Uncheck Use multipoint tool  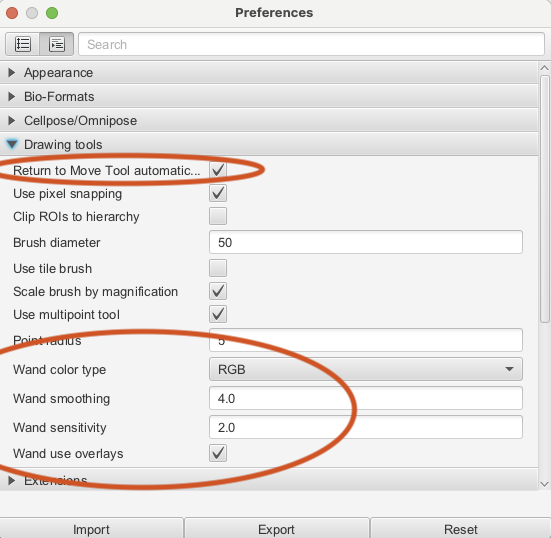tap(218, 314)
